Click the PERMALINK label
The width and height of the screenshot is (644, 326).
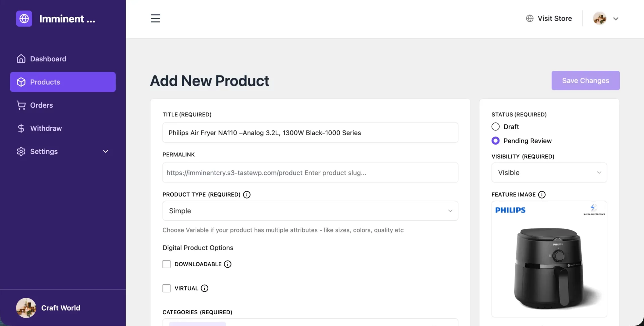point(178,155)
